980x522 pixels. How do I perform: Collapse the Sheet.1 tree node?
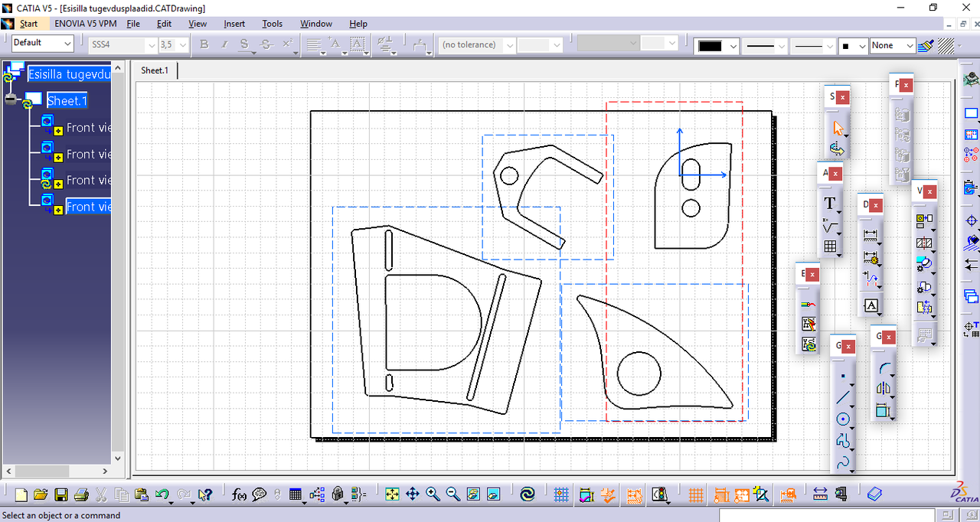tap(11, 100)
